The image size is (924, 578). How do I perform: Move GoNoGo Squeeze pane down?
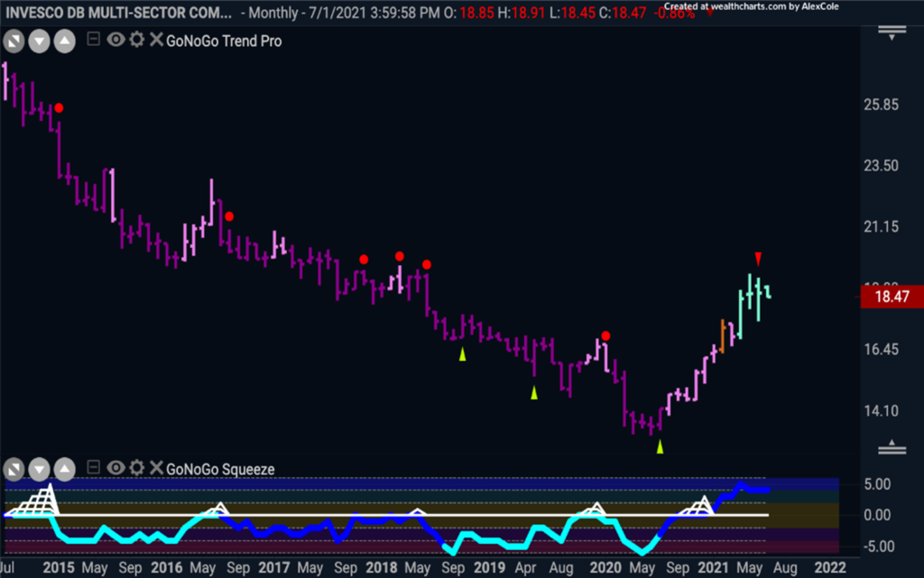[x=39, y=469]
